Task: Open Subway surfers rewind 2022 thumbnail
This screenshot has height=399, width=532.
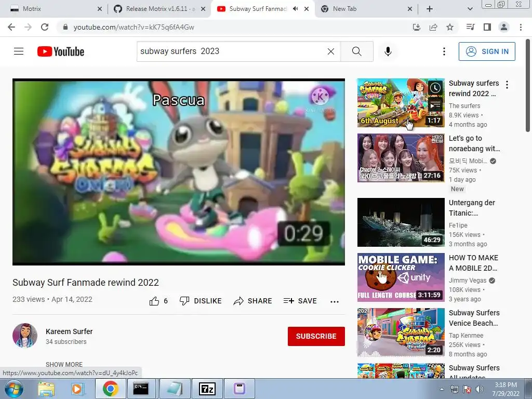Action: 401,103
